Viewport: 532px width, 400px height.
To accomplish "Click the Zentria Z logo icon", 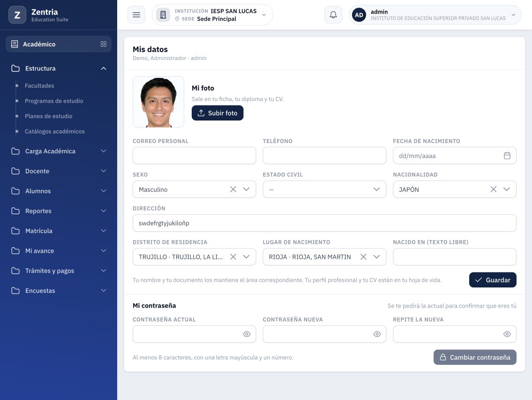I will pyautogui.click(x=17, y=15).
